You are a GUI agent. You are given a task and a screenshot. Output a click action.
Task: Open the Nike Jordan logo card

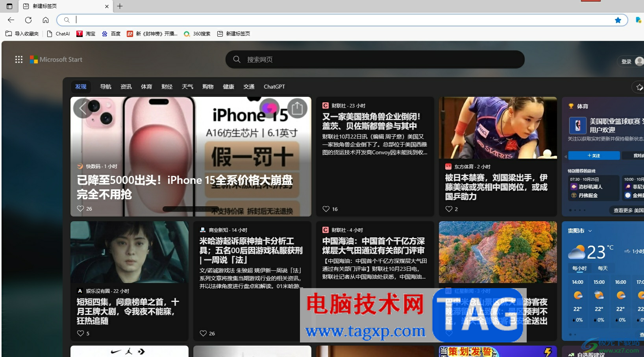[130, 351]
